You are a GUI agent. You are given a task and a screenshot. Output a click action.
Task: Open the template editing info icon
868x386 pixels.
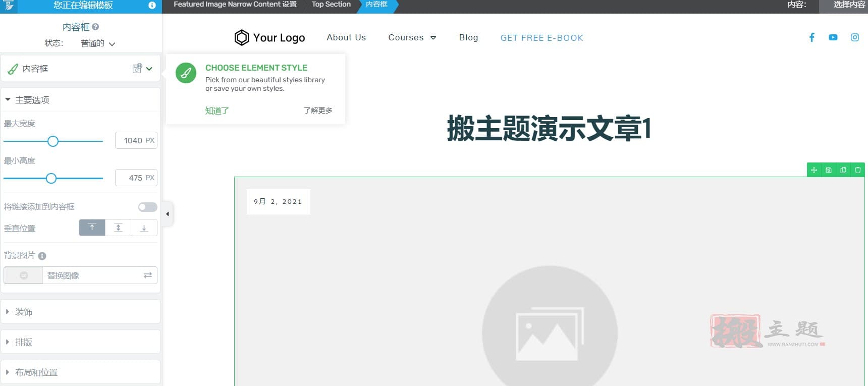coord(152,5)
